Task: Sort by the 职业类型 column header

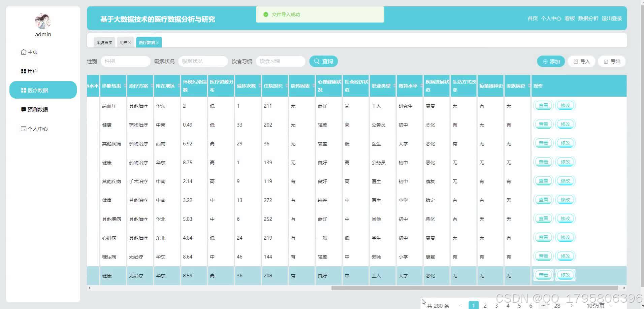Action: [x=383, y=86]
